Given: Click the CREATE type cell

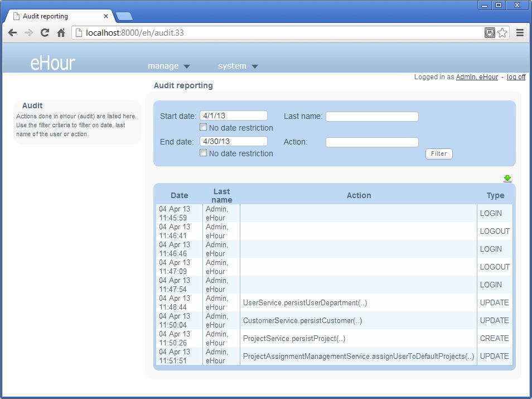Looking at the screenshot, I should coord(494,338).
